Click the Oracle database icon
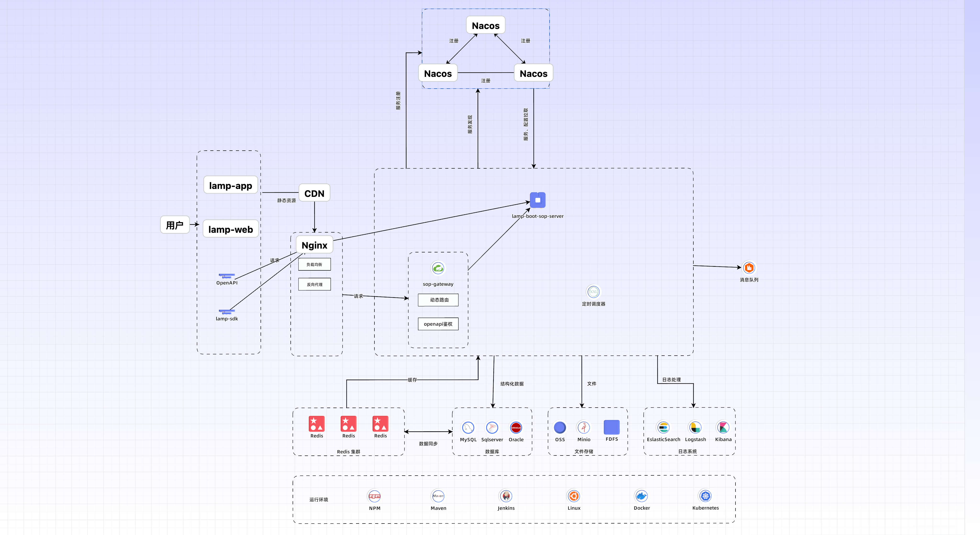 coord(516,428)
